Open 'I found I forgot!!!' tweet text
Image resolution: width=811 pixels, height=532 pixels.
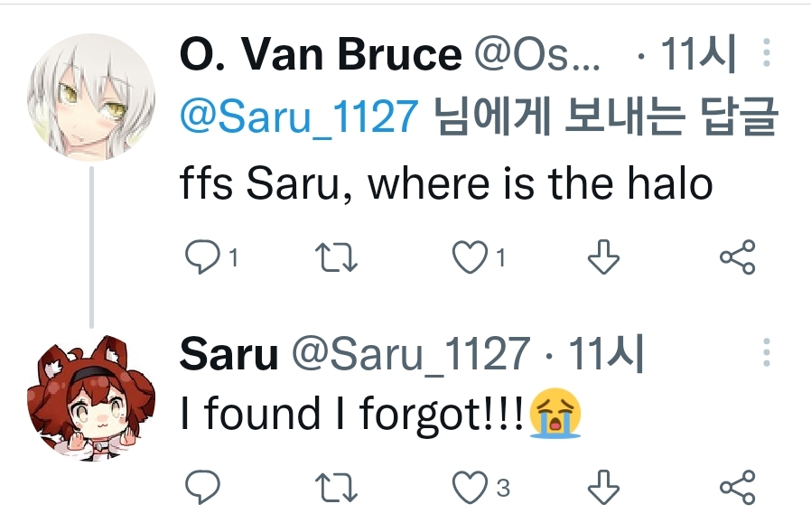coord(352,414)
